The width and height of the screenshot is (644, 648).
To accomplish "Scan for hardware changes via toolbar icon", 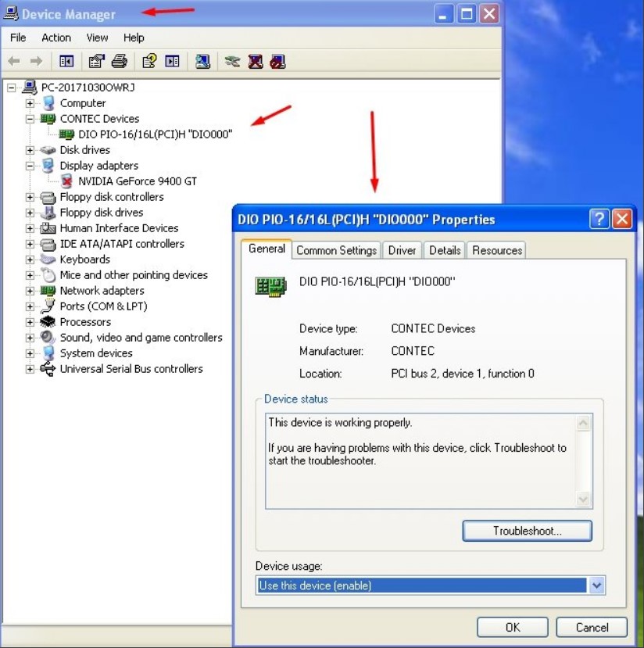I will (x=202, y=62).
